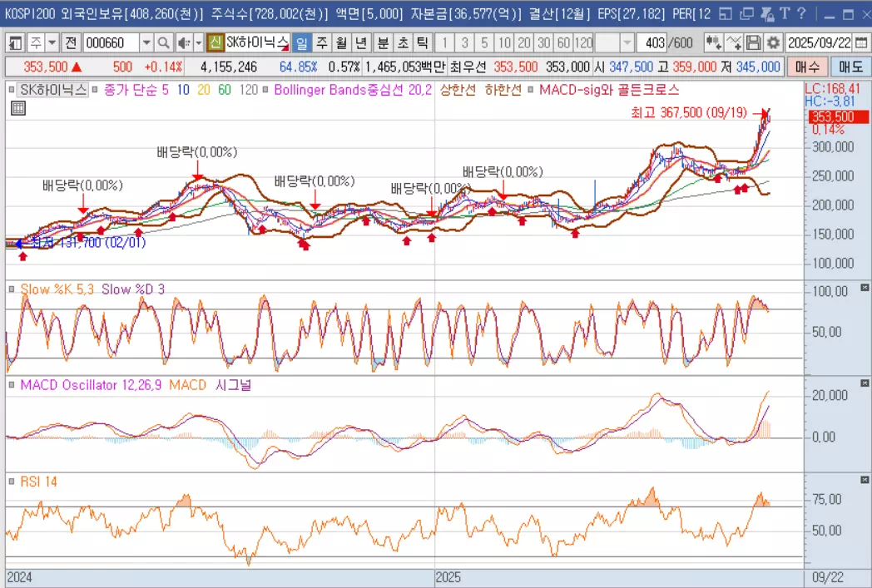The image size is (872, 588).
Task: Click the speaker sound alert icon
Action: [x=183, y=42]
